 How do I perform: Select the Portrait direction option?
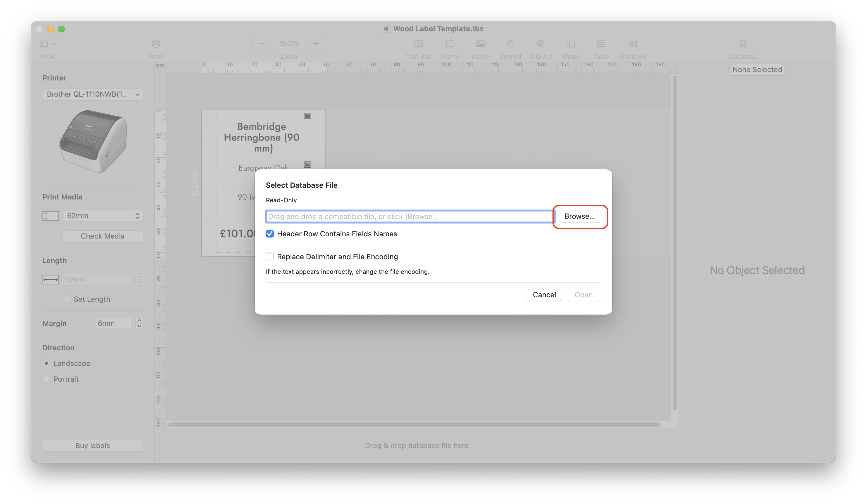[x=46, y=379]
